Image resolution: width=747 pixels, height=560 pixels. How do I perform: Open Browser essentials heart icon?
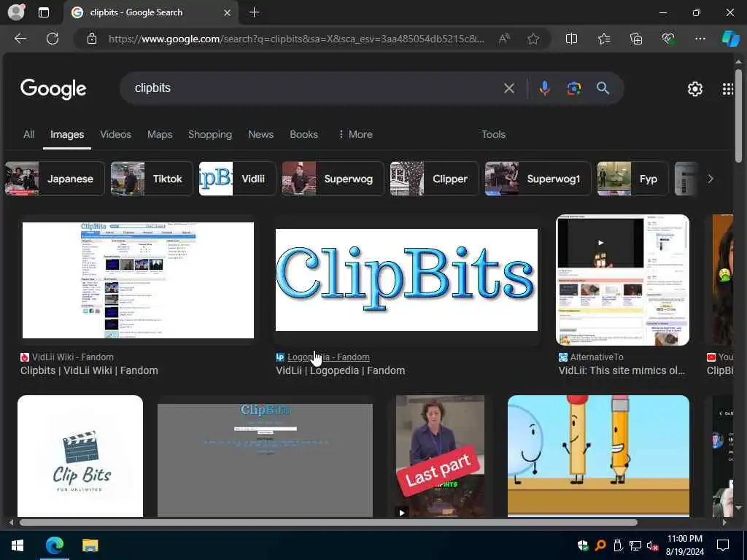click(x=668, y=39)
